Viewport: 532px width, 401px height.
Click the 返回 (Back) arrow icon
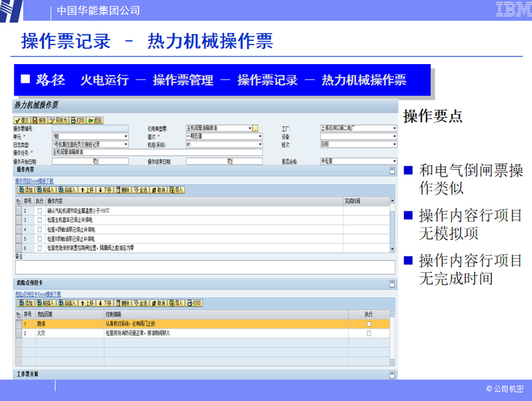[x=95, y=120]
